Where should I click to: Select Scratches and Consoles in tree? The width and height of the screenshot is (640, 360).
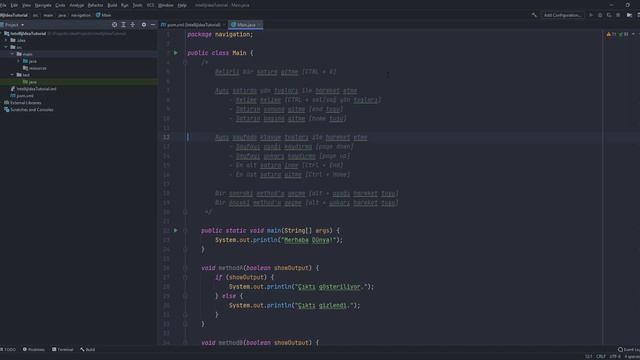click(x=29, y=109)
